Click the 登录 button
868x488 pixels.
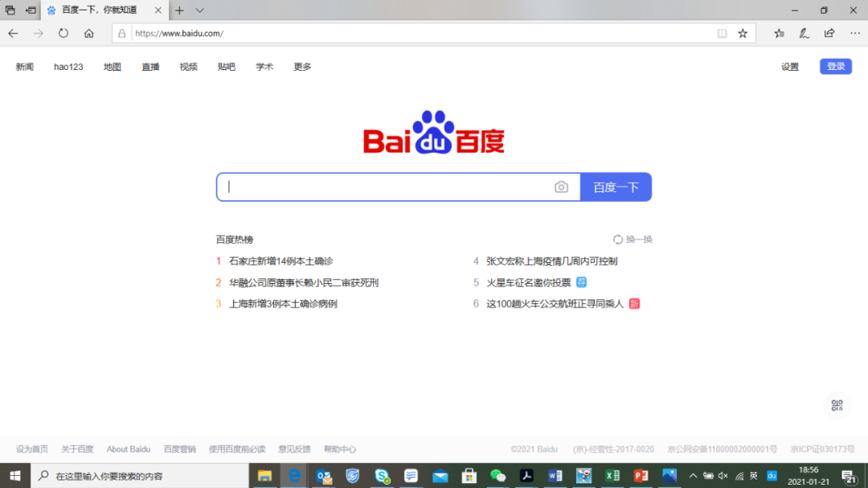[x=835, y=66]
